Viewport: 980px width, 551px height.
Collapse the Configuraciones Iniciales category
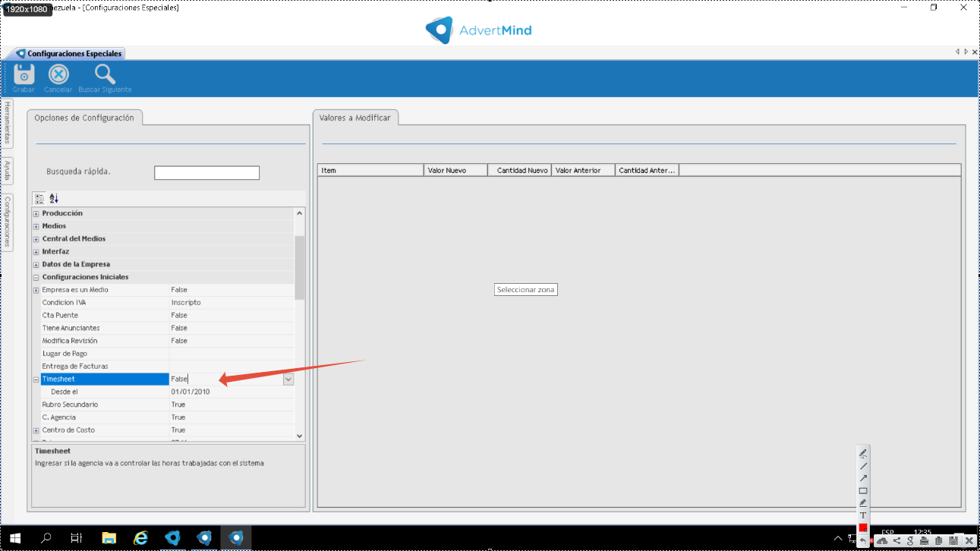point(36,277)
